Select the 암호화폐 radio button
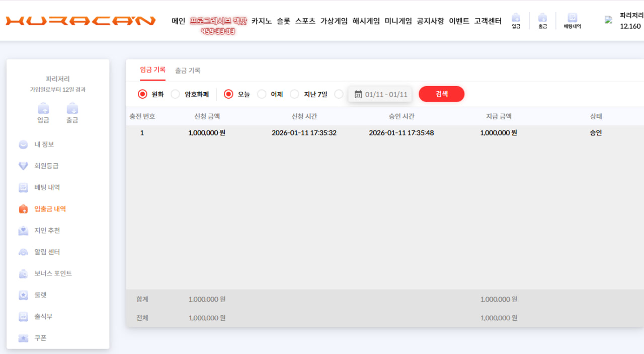The image size is (644, 354). tap(175, 94)
